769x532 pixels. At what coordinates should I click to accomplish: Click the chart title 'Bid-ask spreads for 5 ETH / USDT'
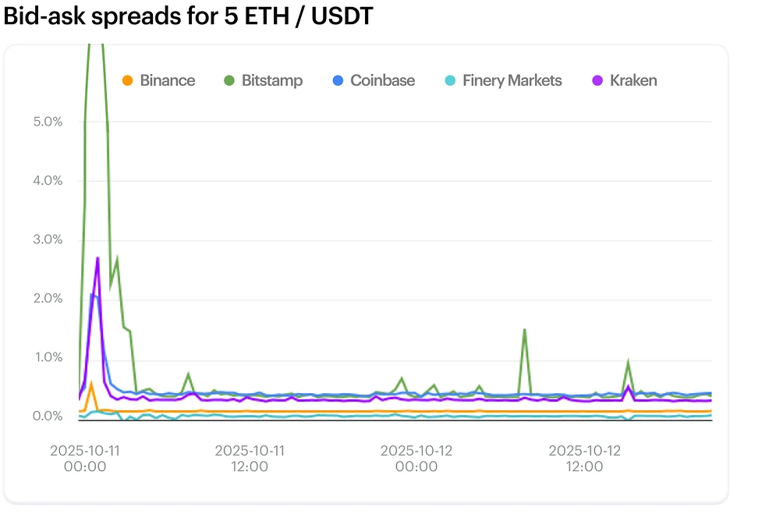(189, 16)
